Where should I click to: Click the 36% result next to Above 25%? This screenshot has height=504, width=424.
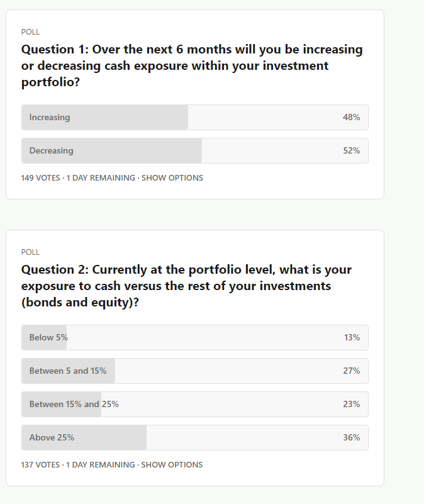(x=353, y=437)
